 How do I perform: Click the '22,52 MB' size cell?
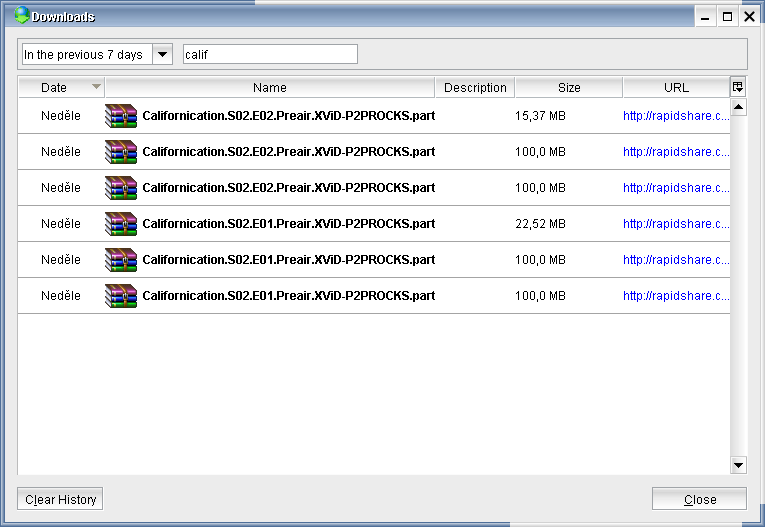[x=540, y=223]
